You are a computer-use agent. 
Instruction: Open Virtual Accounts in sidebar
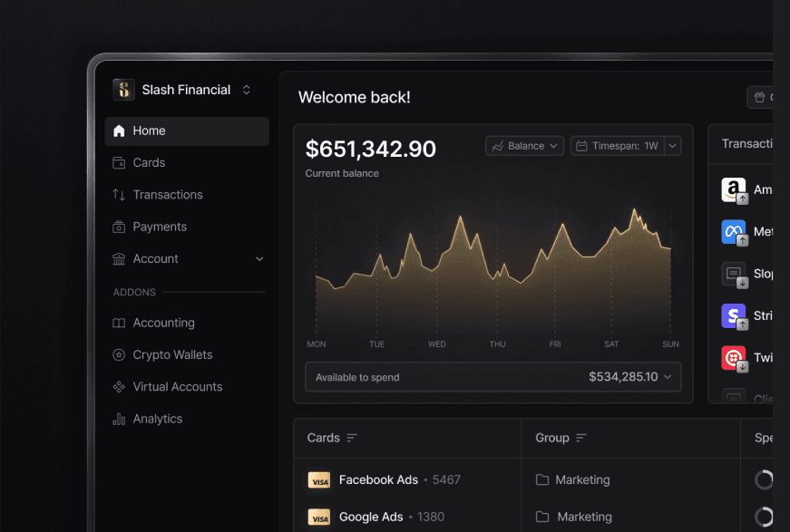tap(187, 387)
